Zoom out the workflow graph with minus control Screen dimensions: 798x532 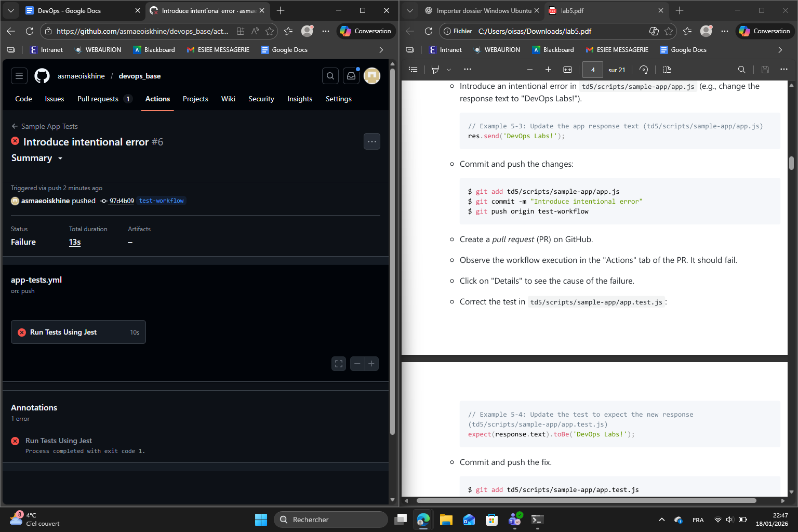pos(357,364)
